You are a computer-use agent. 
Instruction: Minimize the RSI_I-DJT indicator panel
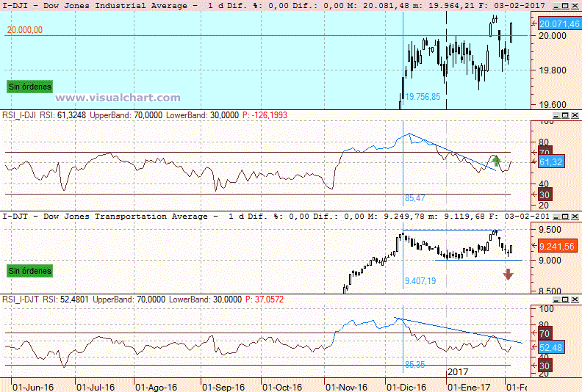556,300
